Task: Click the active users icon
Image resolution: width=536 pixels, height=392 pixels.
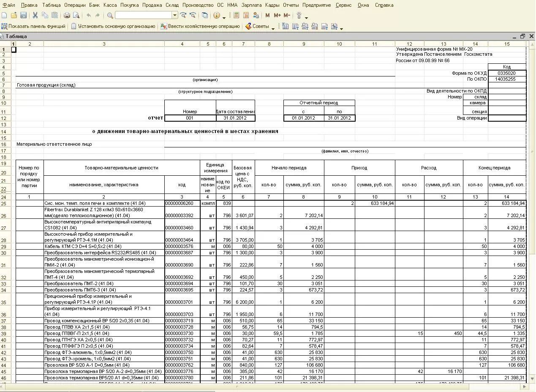Action: pyautogui.click(x=256, y=15)
